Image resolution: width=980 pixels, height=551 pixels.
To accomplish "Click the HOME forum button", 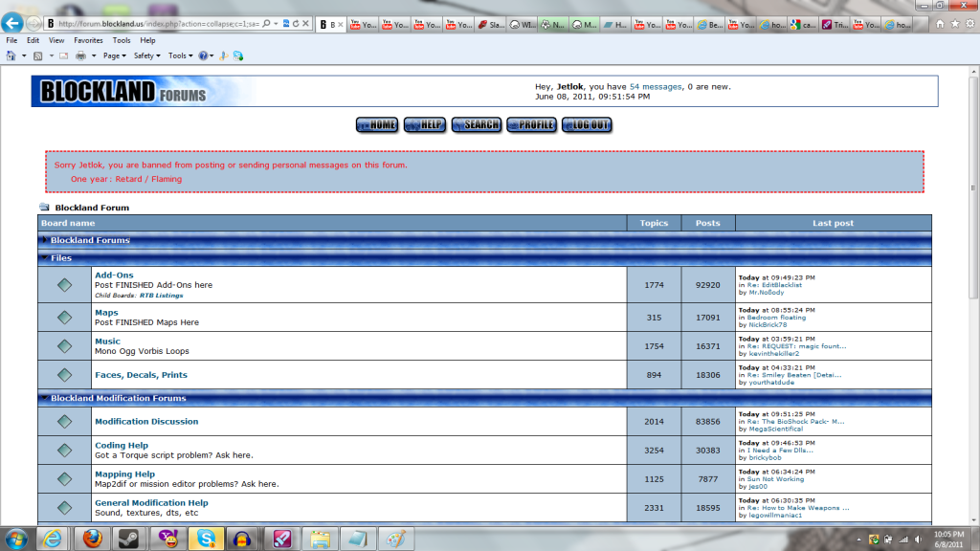I will tap(377, 125).
